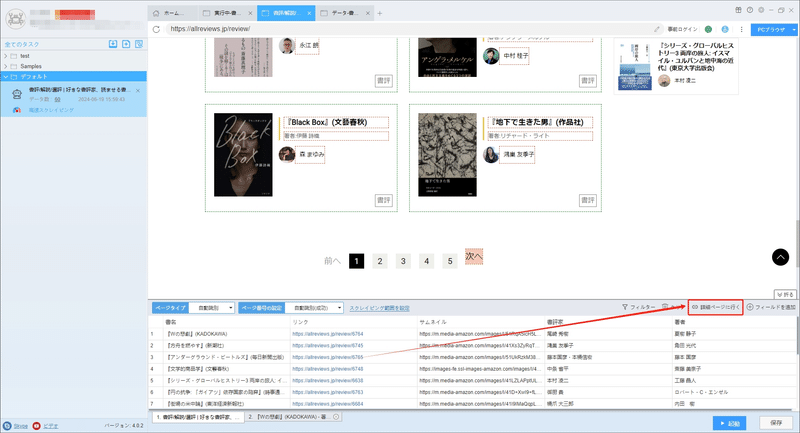Screen dimensions: 800x433
Task: Click 詳細ページに行く button
Action: tap(715, 307)
